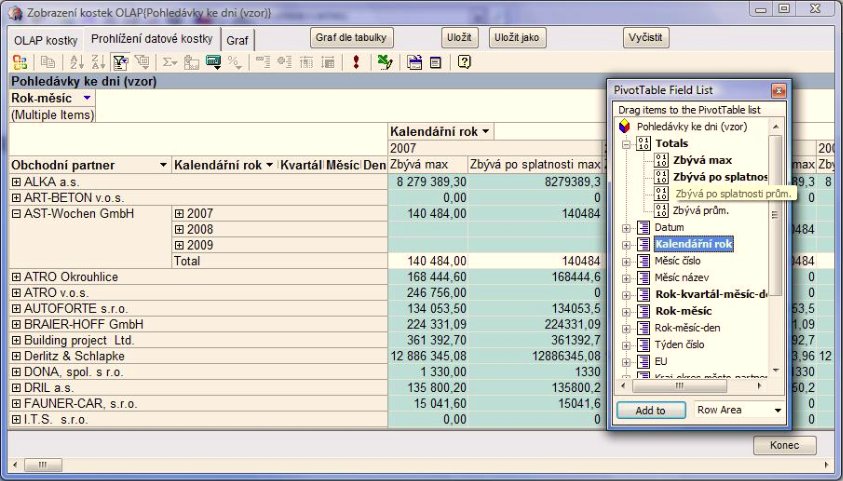Viewport: 843px width, 481px height.
Task: Click the Uložit jako button
Action: (x=517, y=38)
